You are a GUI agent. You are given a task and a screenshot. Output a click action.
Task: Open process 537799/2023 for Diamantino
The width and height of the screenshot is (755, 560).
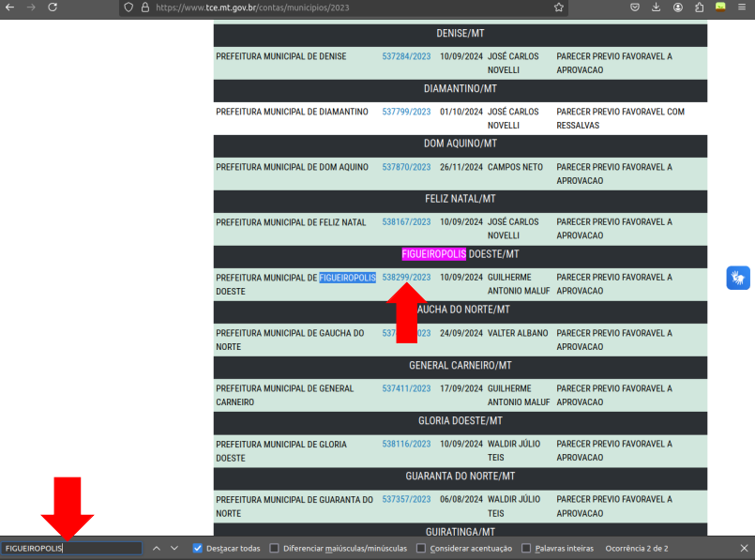[406, 112]
